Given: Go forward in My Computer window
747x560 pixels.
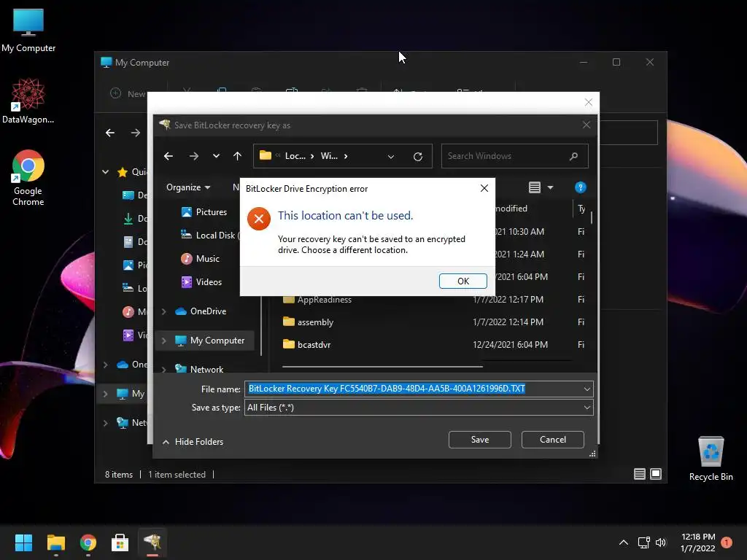Looking at the screenshot, I should 136,133.
